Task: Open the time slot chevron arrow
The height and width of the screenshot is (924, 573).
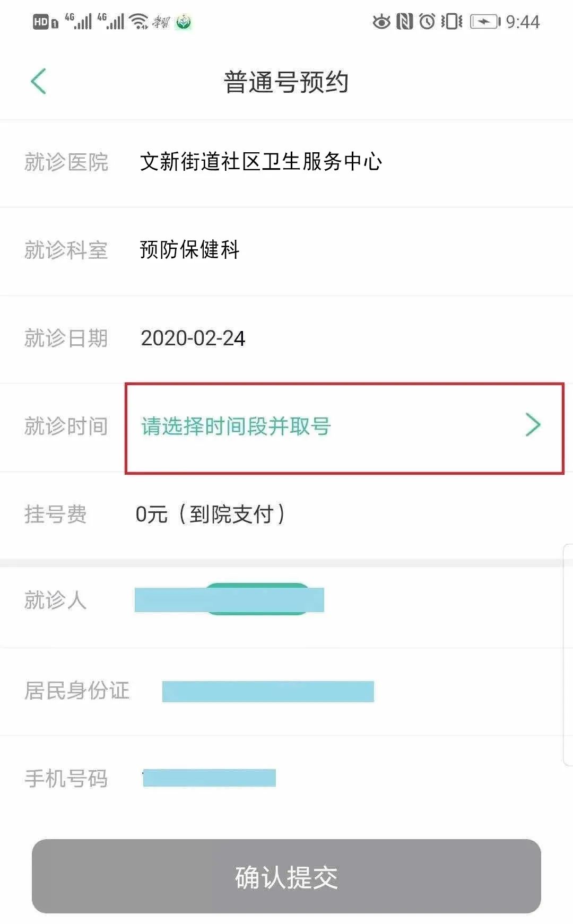Action: point(533,425)
